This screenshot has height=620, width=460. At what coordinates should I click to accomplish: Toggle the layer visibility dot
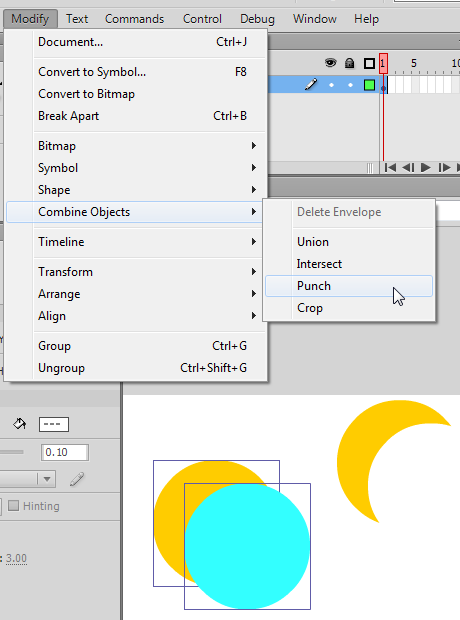pyautogui.click(x=331, y=85)
